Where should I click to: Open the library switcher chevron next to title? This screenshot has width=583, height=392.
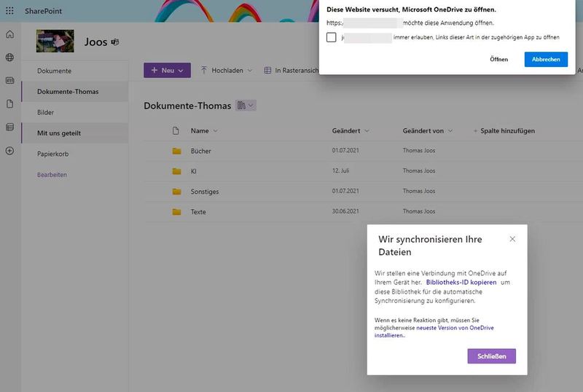click(x=251, y=106)
